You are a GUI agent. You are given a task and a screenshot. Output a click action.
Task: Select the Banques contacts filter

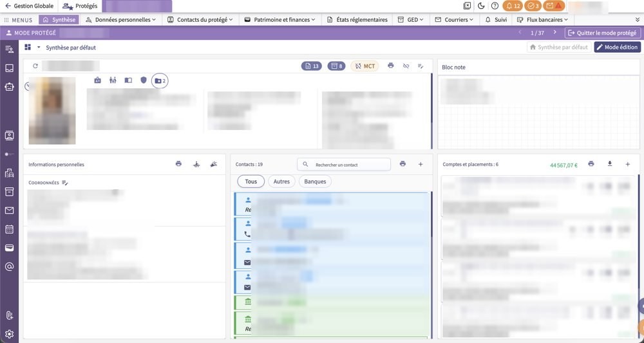(315, 181)
